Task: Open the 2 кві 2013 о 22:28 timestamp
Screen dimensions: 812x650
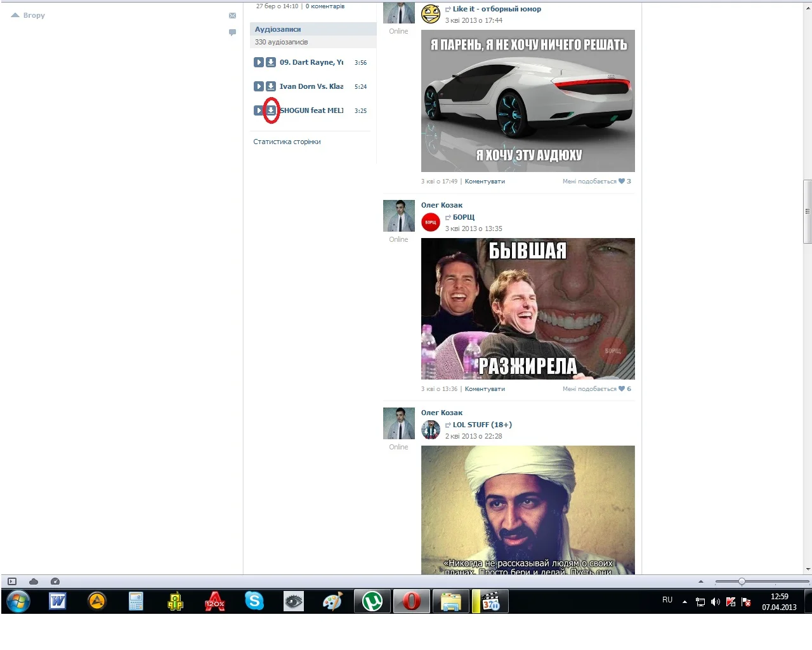Action: (473, 436)
